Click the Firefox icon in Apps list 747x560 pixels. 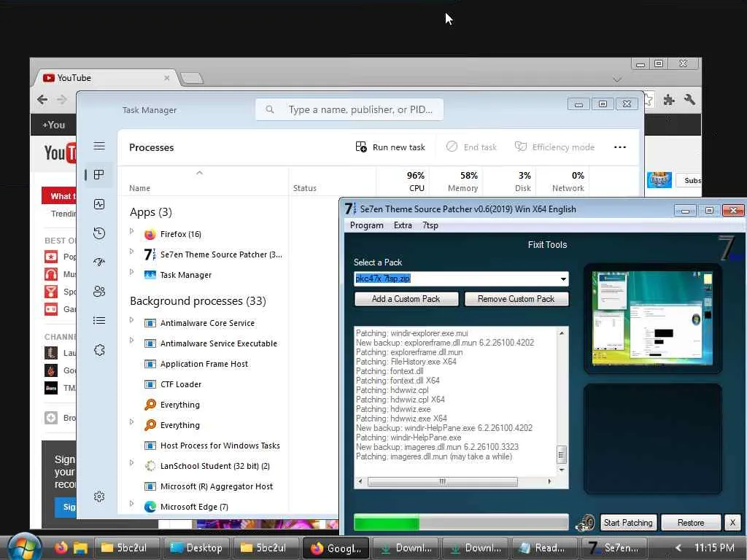pos(150,234)
